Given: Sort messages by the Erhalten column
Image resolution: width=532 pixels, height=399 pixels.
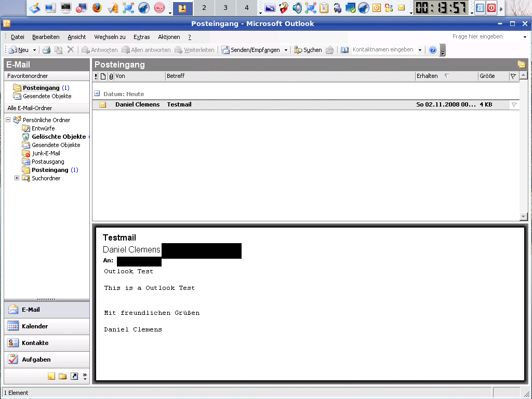Looking at the screenshot, I should click(428, 76).
